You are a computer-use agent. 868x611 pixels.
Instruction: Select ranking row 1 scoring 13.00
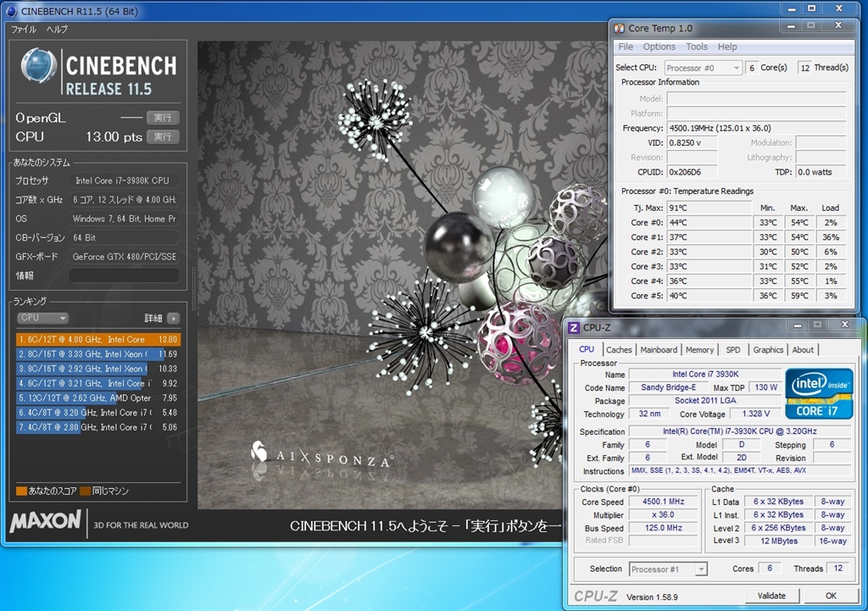(98, 339)
